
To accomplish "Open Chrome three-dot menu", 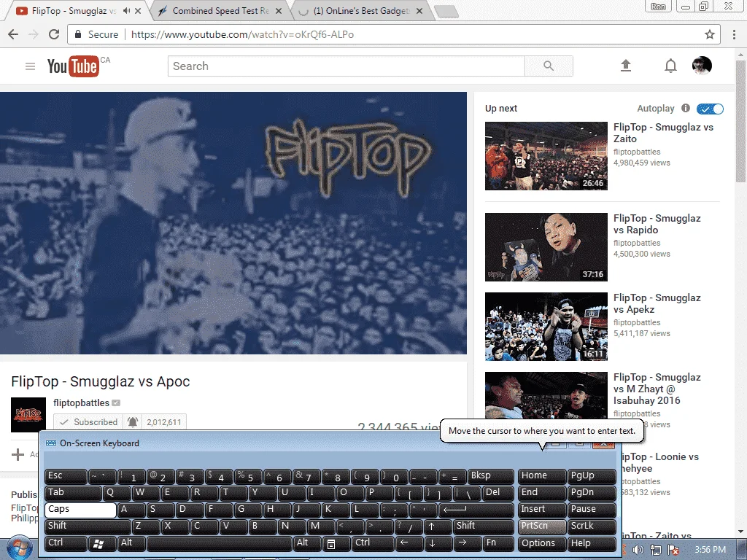I will (x=734, y=34).
